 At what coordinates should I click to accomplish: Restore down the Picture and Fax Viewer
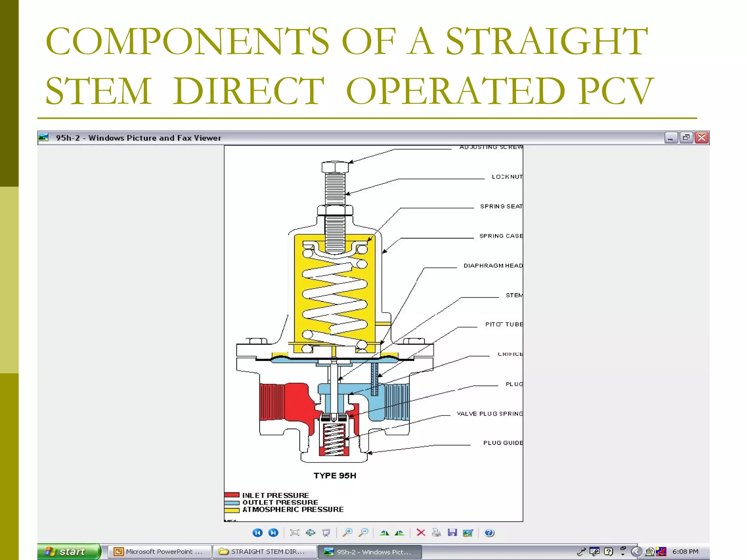coord(686,137)
